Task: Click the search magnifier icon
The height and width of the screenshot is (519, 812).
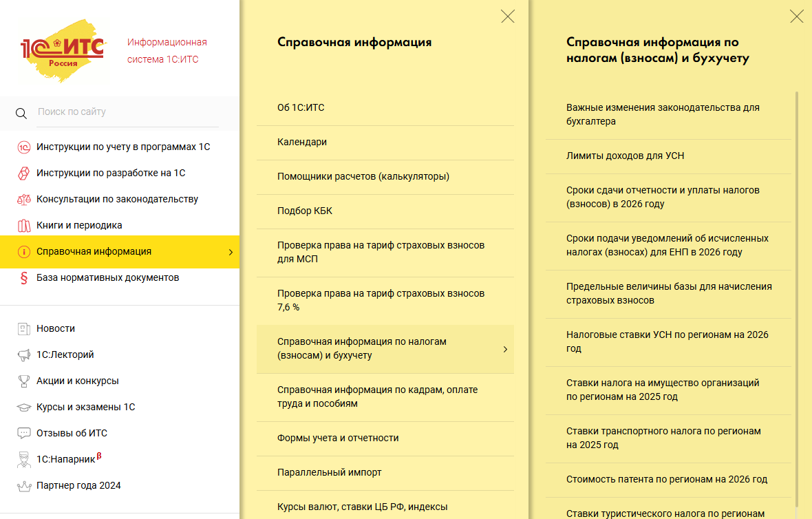Action: (x=21, y=114)
